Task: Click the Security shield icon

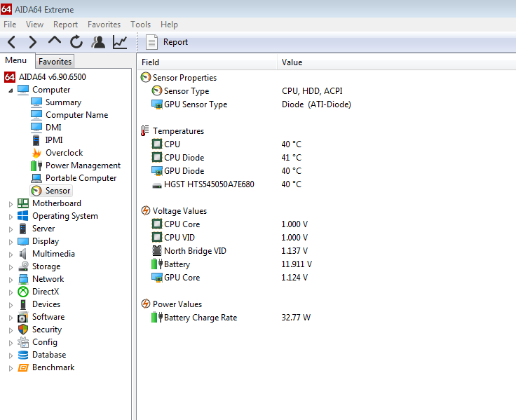Action: click(23, 330)
